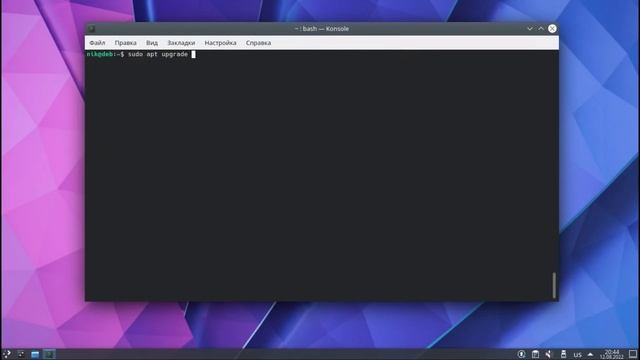Open the Правка menu
Viewport: 640px width, 360px height.
(125, 43)
